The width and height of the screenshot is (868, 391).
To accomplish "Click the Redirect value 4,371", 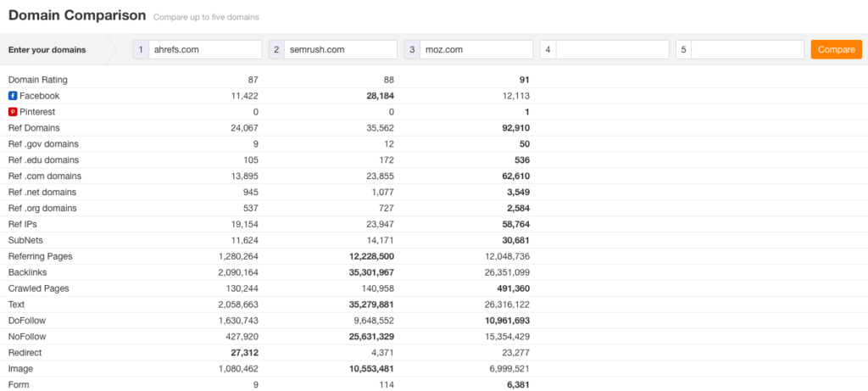I will coord(383,353).
